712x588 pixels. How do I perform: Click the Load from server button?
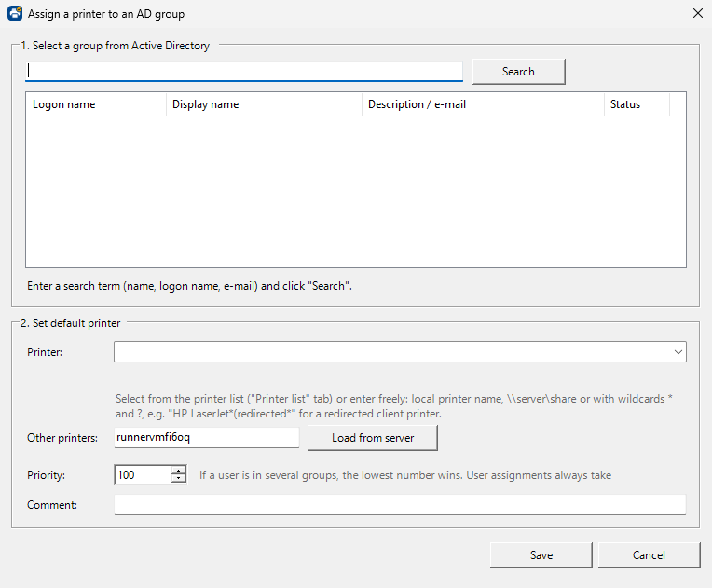click(373, 438)
